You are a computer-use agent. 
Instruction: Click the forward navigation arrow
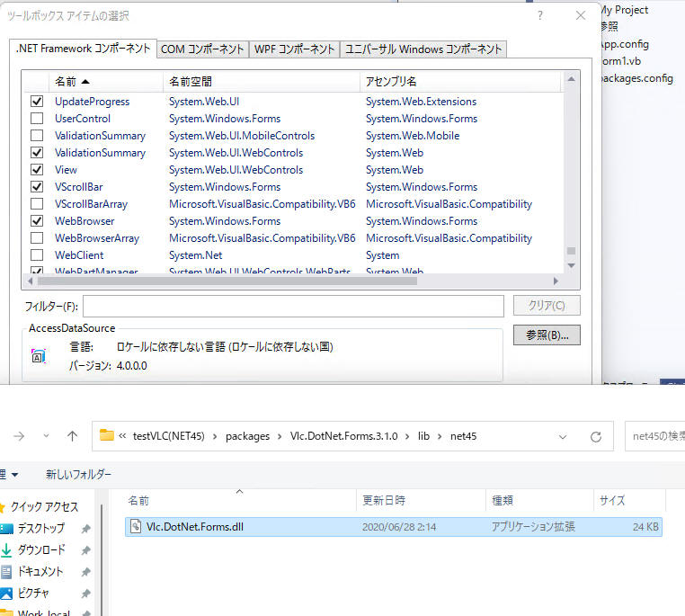[x=19, y=436]
